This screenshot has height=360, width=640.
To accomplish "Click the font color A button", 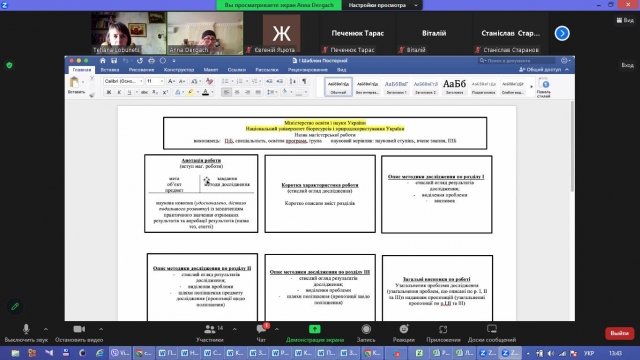I will click(x=205, y=93).
